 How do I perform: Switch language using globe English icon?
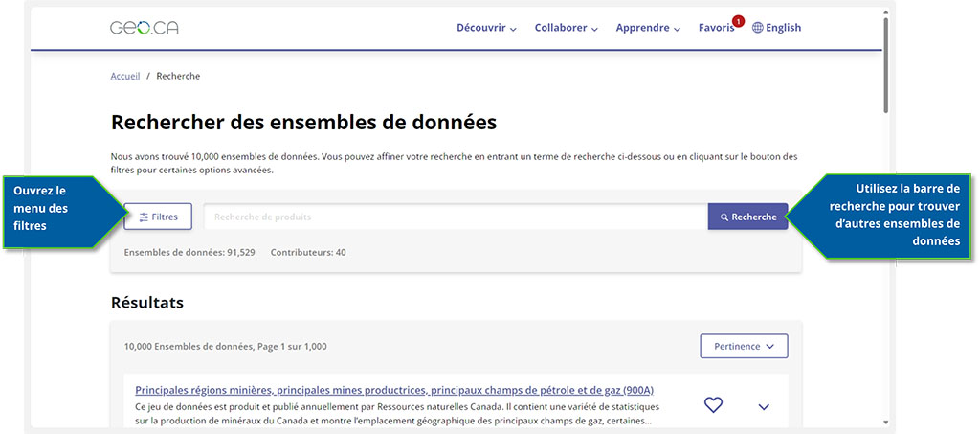coord(776,28)
